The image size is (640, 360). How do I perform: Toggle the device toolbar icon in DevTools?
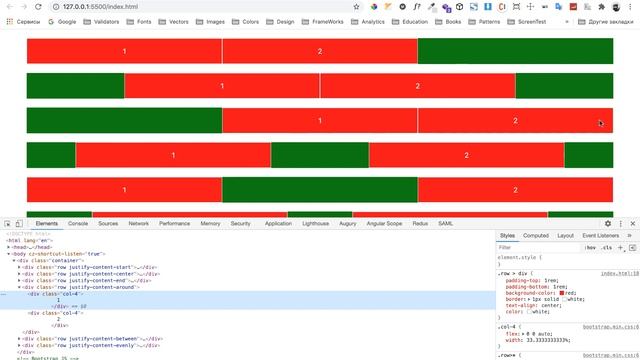pos(19,224)
